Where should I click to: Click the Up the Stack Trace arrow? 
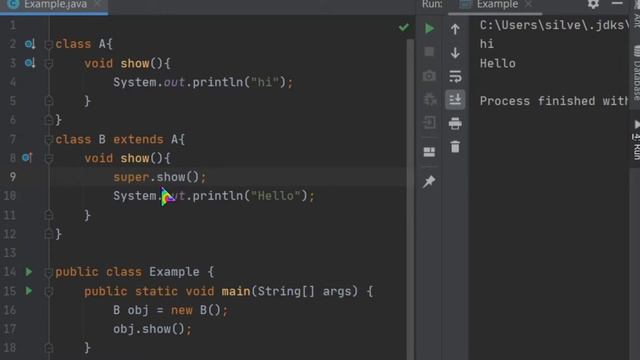tap(455, 29)
